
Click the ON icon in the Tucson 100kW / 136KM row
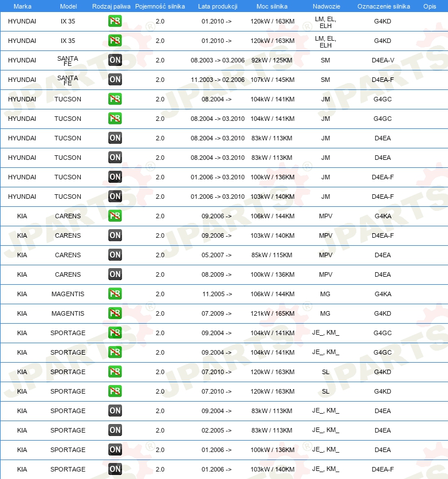coord(115,177)
